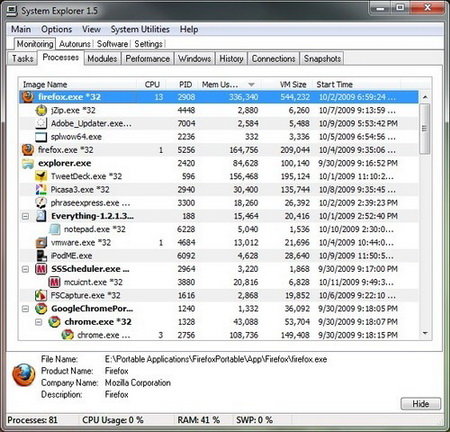This screenshot has height=432, width=450.
Task: Open the Options menu
Action: pyautogui.click(x=56, y=29)
